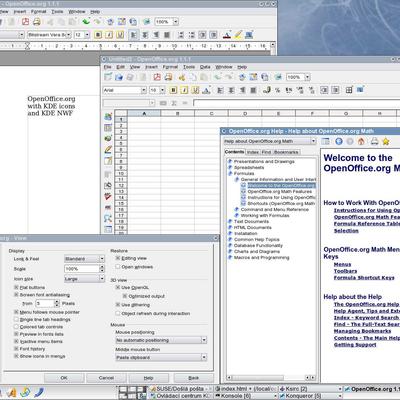Click OK in the View options dialog
Image resolution: width=400 pixels, height=400 pixels.
point(64,378)
